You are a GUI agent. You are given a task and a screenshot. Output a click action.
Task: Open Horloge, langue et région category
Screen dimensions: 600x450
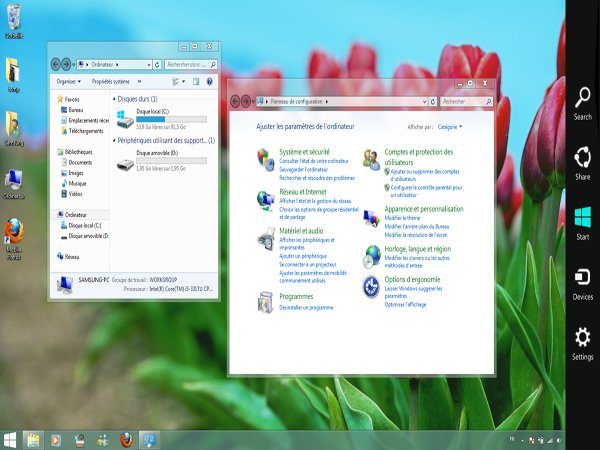point(418,249)
